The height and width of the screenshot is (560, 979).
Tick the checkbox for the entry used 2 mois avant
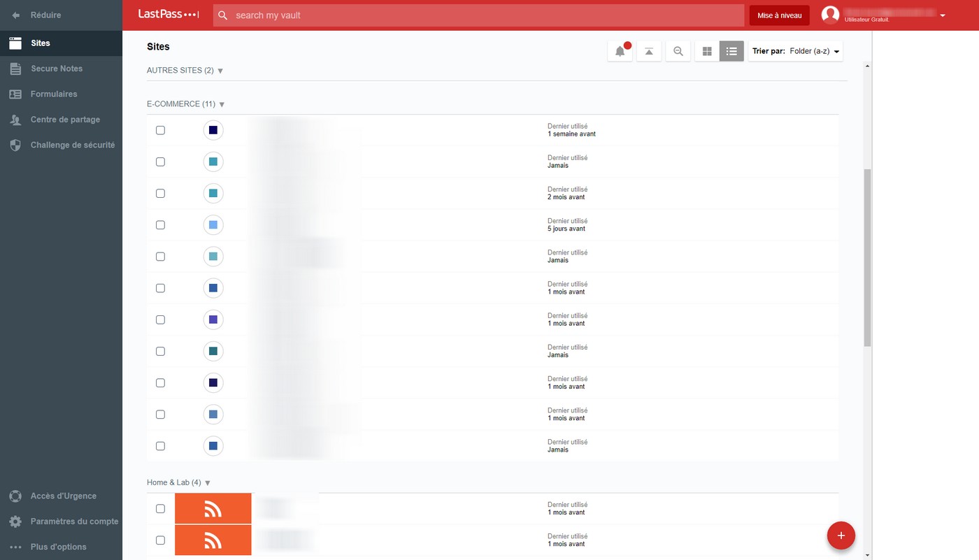[x=160, y=193]
